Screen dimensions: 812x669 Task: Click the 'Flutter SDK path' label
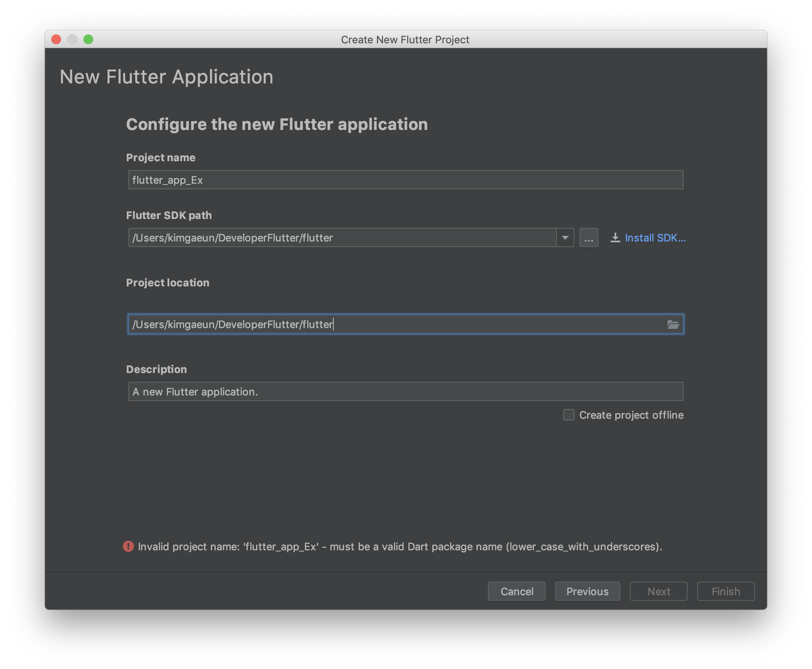coord(169,215)
